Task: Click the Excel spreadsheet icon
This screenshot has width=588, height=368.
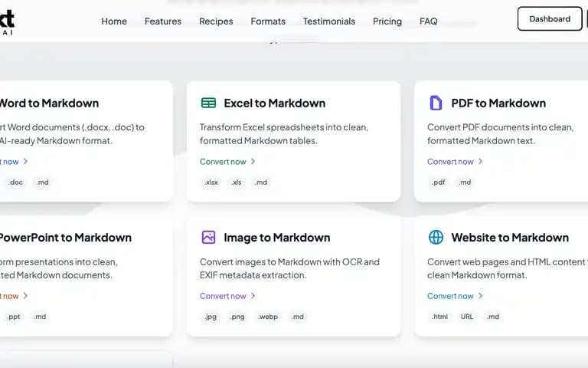Action: [x=208, y=103]
